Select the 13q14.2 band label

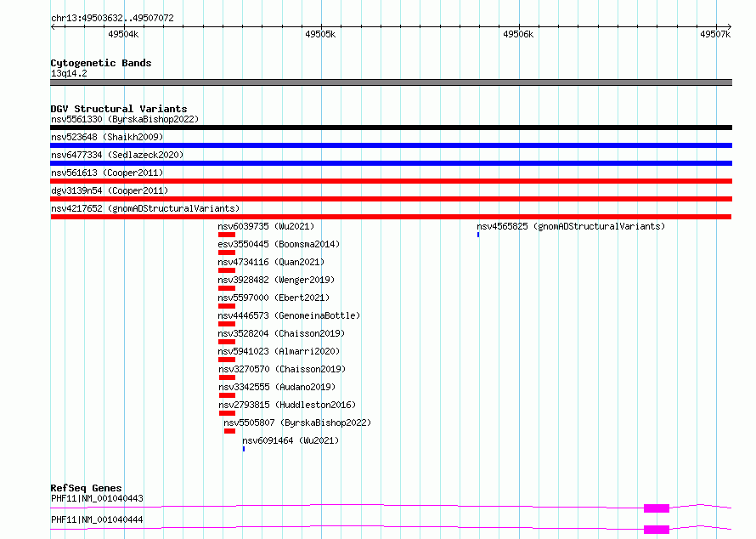(x=69, y=73)
